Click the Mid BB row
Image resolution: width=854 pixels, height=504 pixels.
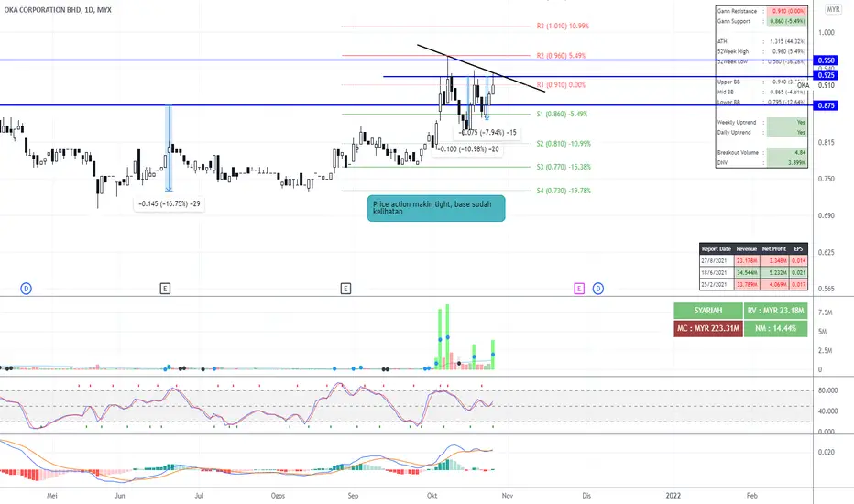[761, 92]
